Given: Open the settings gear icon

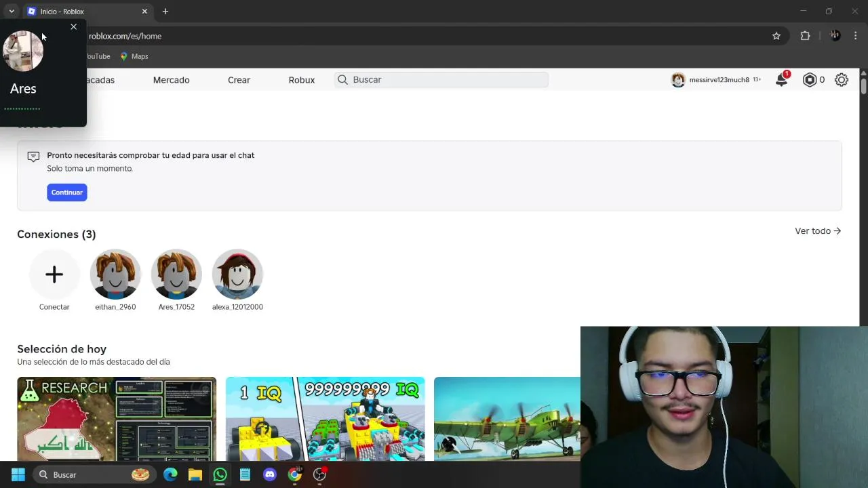Looking at the screenshot, I should click(x=842, y=80).
